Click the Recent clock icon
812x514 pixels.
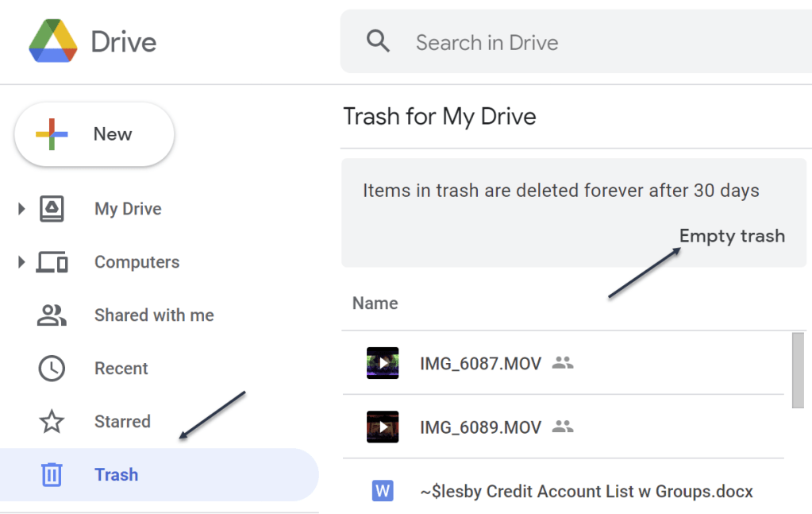coord(52,369)
